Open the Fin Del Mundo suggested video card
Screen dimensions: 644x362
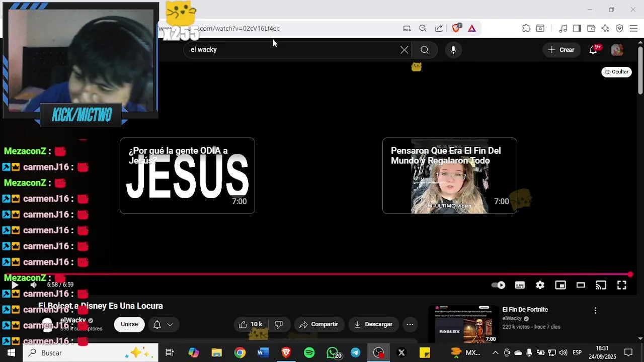(x=449, y=175)
